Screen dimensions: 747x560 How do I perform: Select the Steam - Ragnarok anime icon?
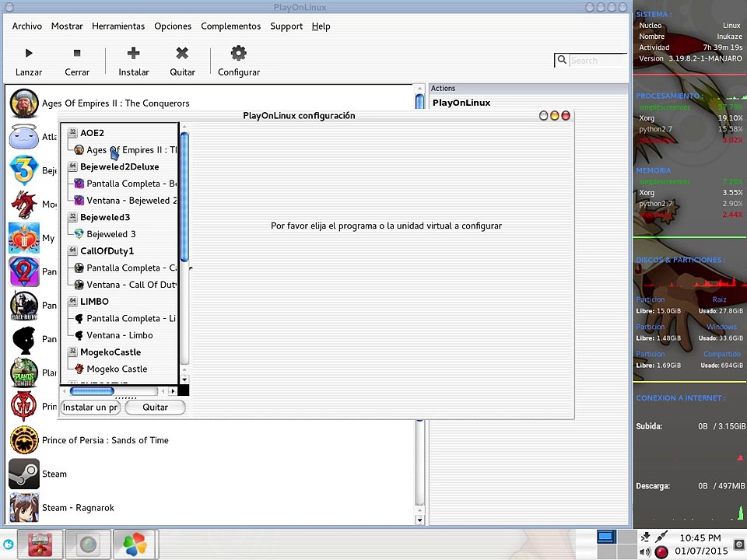point(24,508)
